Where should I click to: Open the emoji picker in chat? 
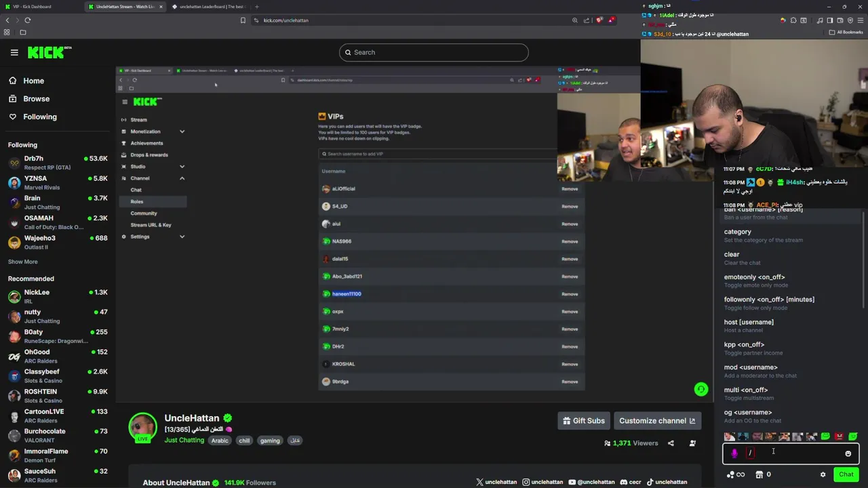click(848, 453)
